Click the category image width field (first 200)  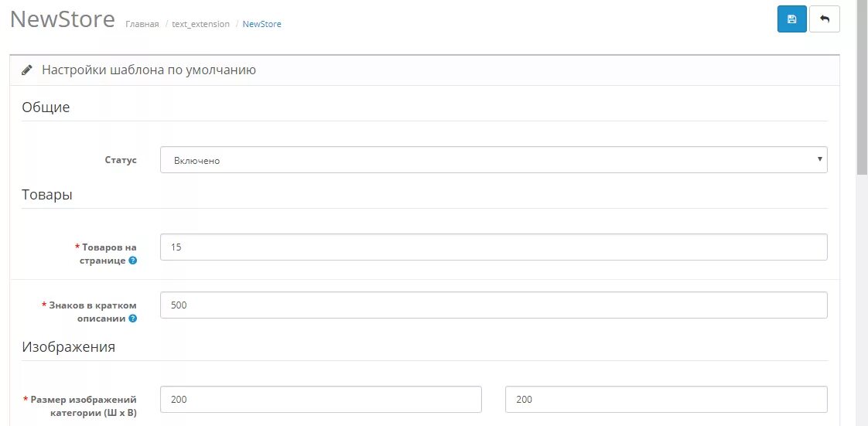tap(321, 400)
